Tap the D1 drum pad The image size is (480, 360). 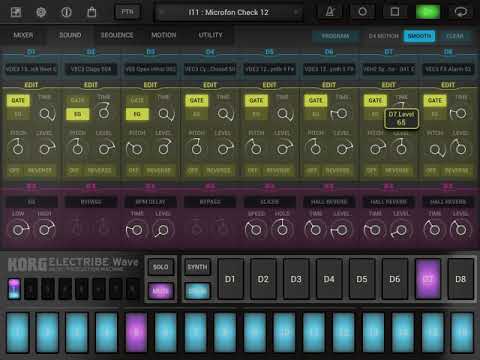point(230,279)
